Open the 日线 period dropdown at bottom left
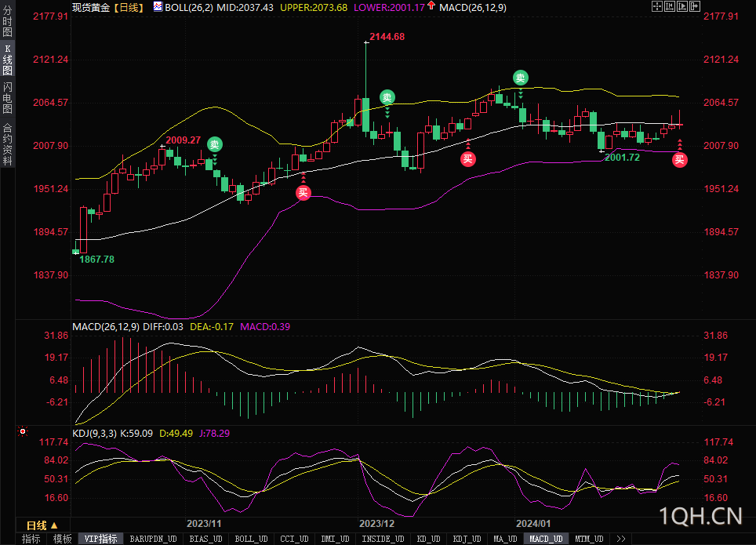Image resolution: width=756 pixels, height=545 pixels. click(x=42, y=525)
